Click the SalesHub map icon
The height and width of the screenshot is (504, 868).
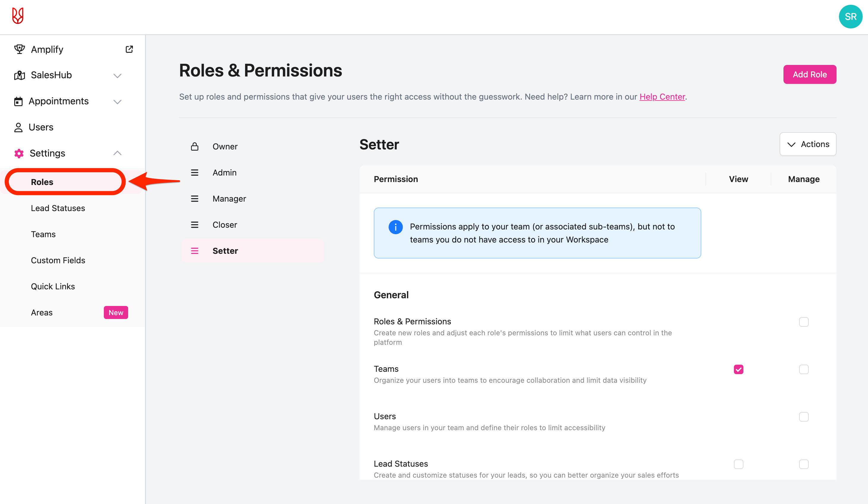click(19, 75)
